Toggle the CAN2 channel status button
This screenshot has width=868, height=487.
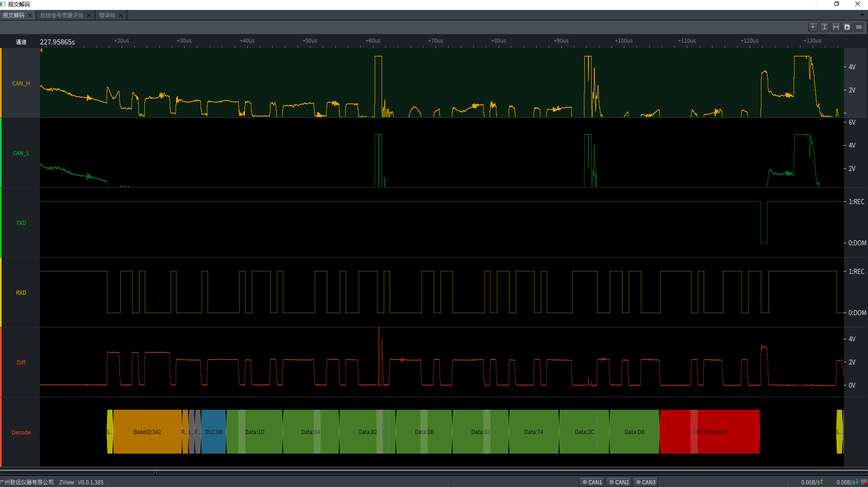tap(619, 482)
